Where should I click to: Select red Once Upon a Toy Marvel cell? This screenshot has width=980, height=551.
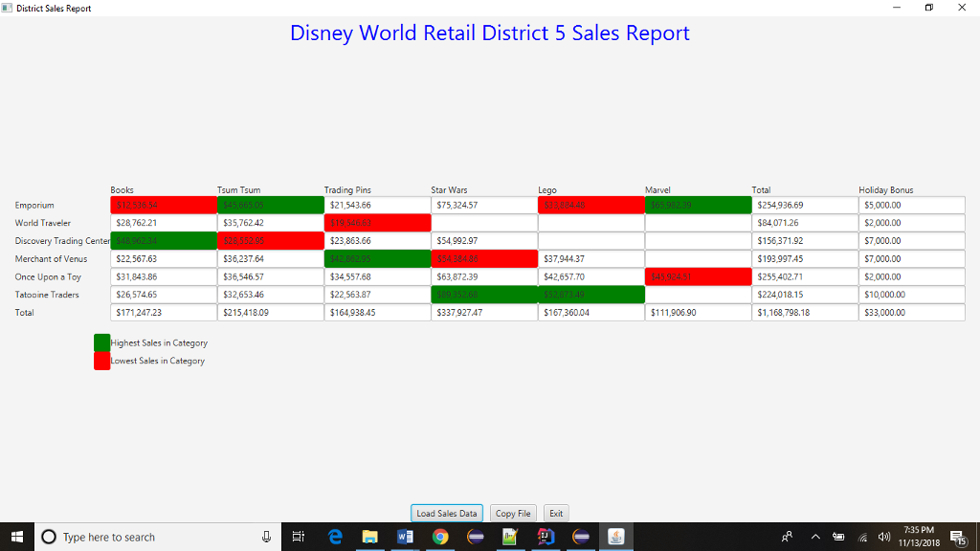[698, 276]
